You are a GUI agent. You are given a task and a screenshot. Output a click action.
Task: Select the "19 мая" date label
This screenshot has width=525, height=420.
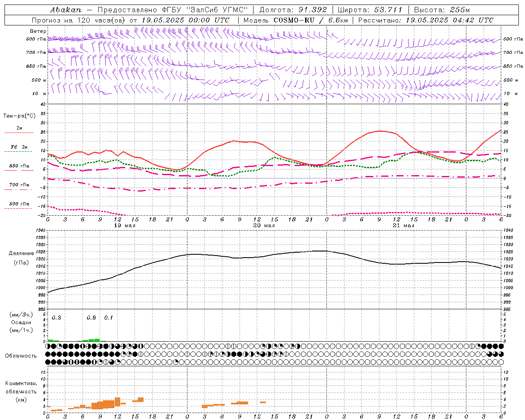click(x=124, y=226)
